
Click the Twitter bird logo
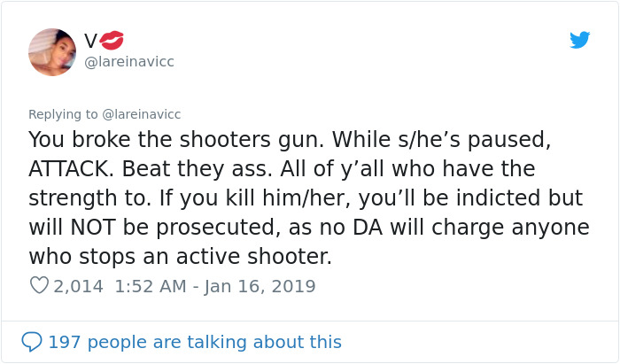click(579, 41)
